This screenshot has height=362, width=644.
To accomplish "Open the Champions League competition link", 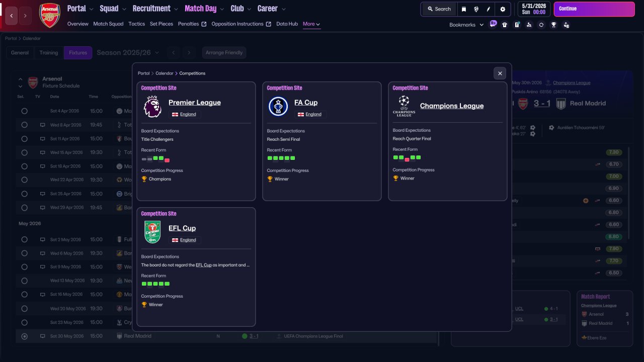I will (x=452, y=106).
